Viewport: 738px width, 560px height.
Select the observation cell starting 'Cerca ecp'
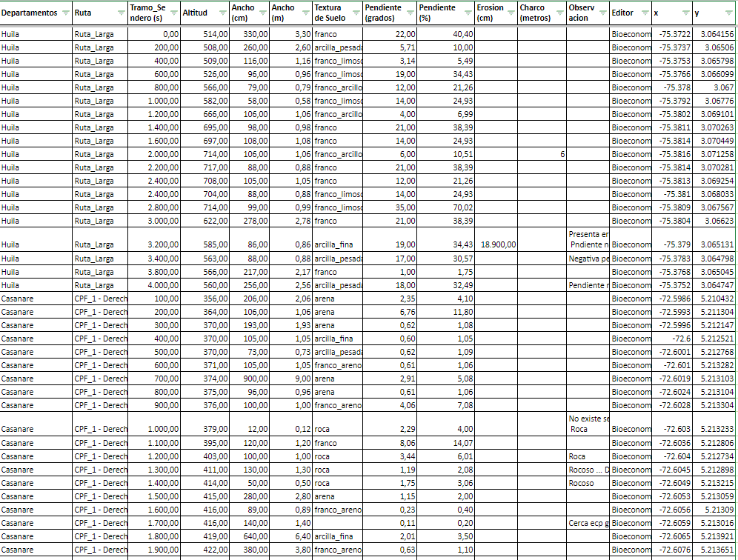tap(588, 523)
